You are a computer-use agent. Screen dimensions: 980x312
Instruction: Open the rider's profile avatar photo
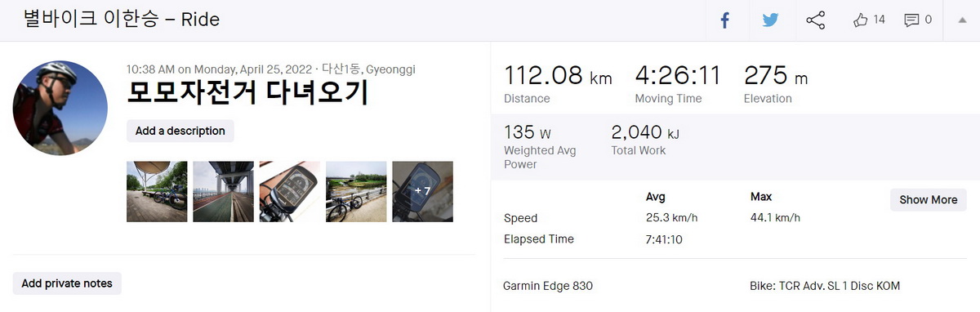coord(60,108)
